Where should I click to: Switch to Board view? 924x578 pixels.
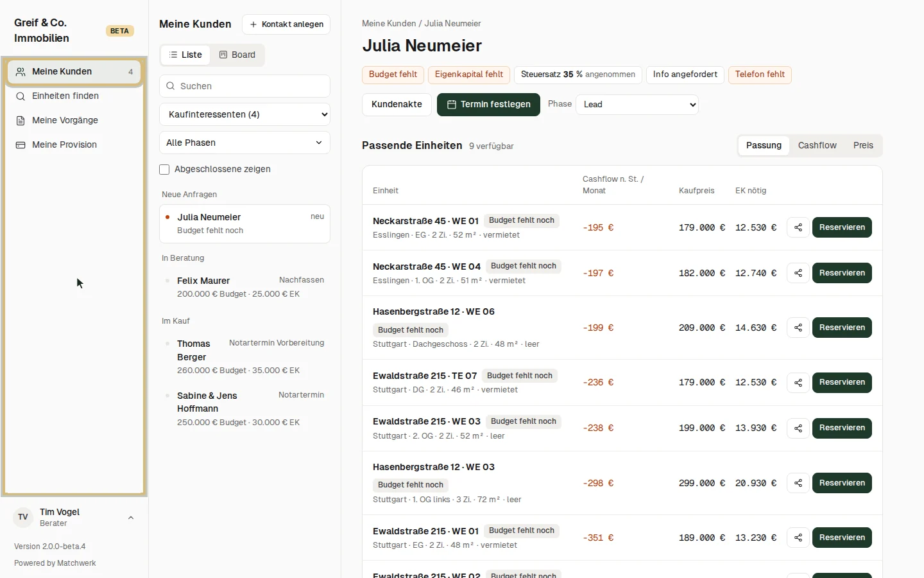237,55
